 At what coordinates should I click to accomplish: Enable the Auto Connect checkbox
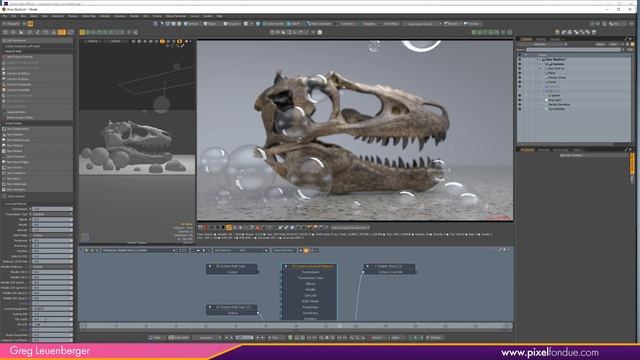pyautogui.click(x=4, y=196)
